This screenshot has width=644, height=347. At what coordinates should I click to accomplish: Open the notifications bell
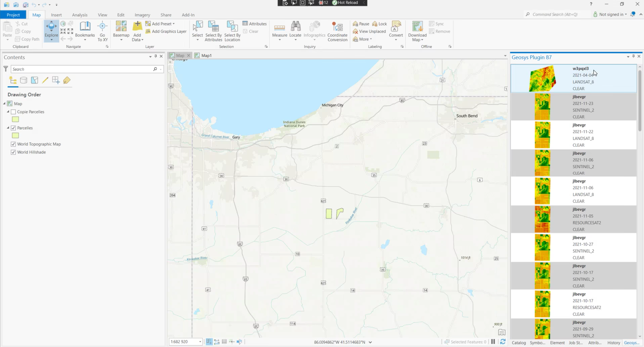point(633,14)
